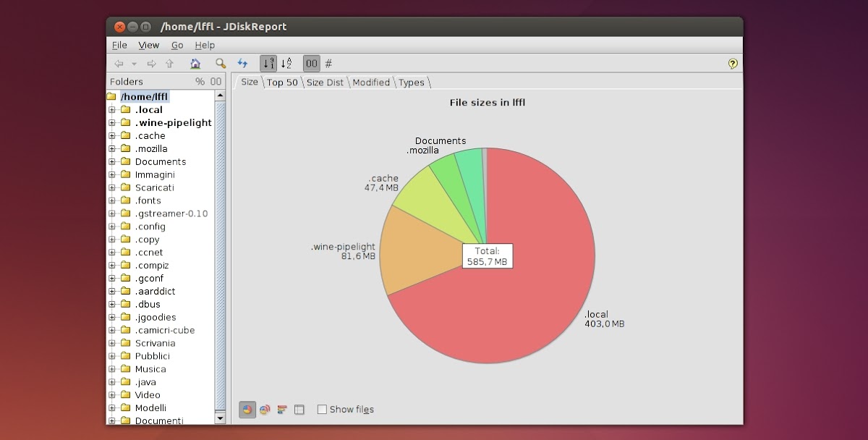Open the Go menu

177,45
